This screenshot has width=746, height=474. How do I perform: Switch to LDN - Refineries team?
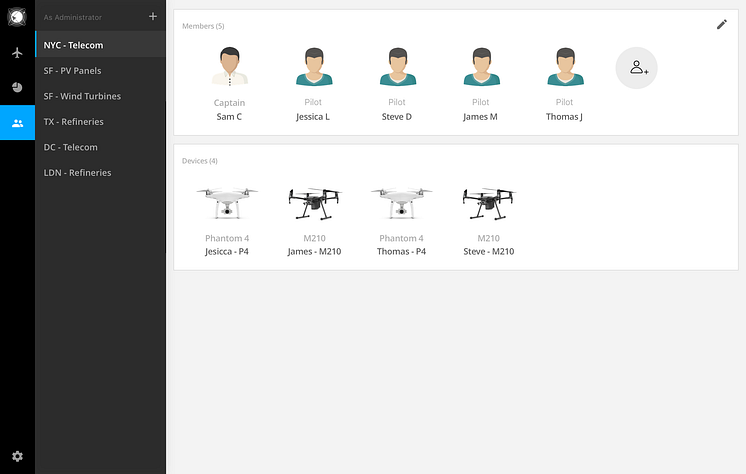(100, 173)
